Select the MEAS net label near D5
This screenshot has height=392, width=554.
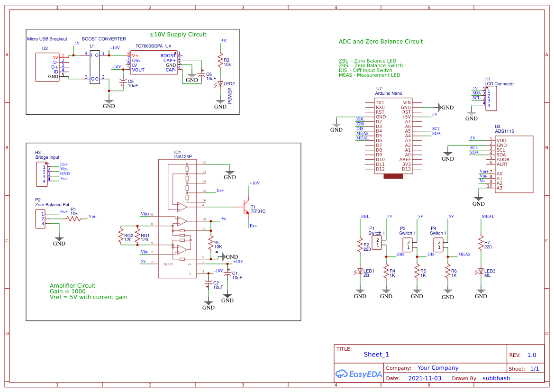tap(362, 133)
